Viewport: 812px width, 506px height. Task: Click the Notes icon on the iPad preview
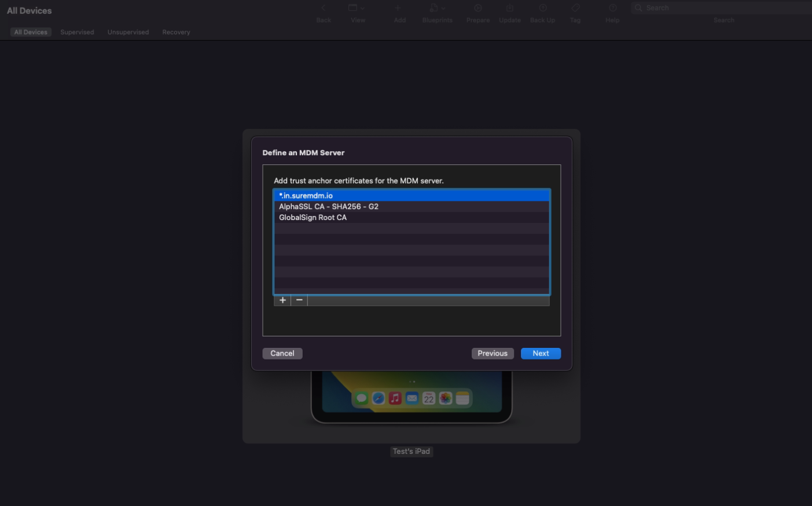point(462,398)
